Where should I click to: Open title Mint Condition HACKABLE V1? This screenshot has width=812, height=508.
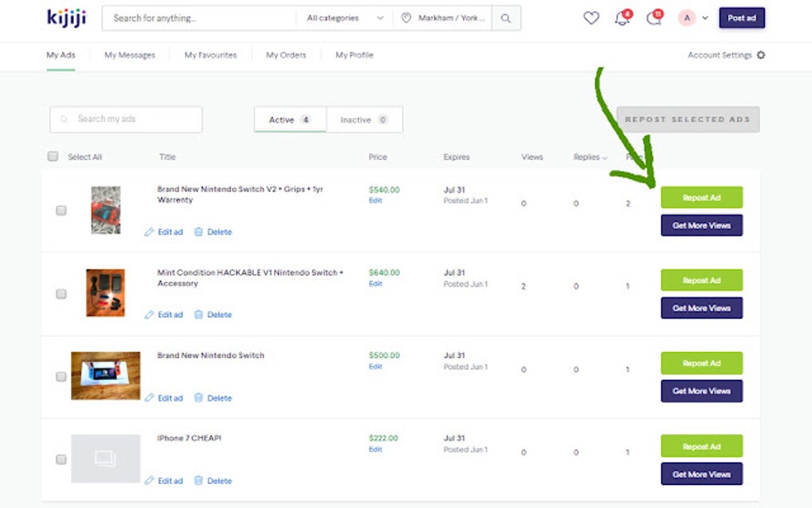[250, 278]
